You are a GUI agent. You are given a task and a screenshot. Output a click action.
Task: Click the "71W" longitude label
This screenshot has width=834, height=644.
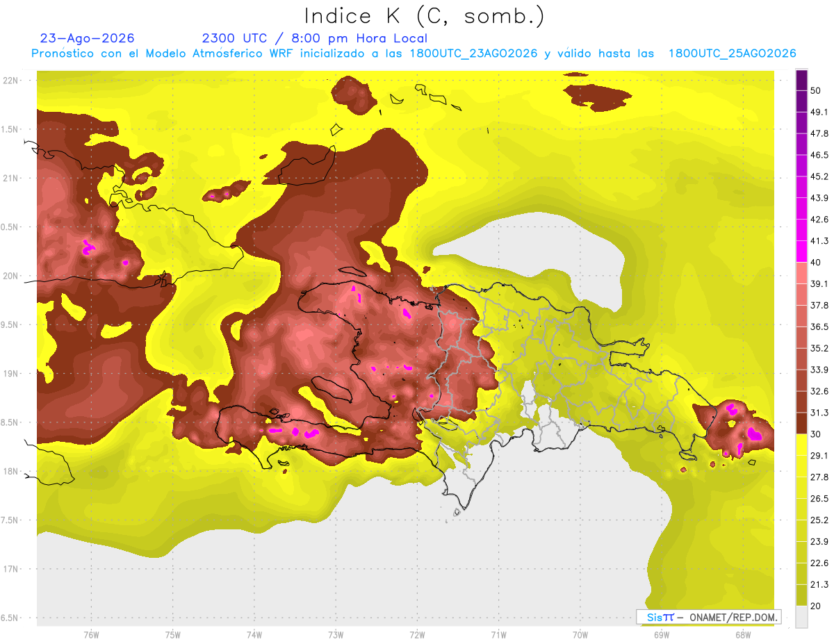tap(498, 635)
